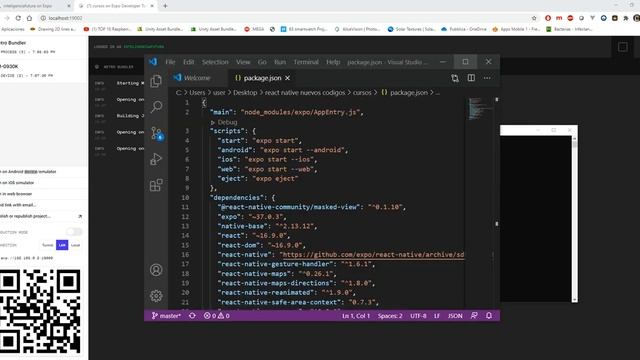
Task: Click the cursos breadcrumb segment
Action: [x=362, y=93]
